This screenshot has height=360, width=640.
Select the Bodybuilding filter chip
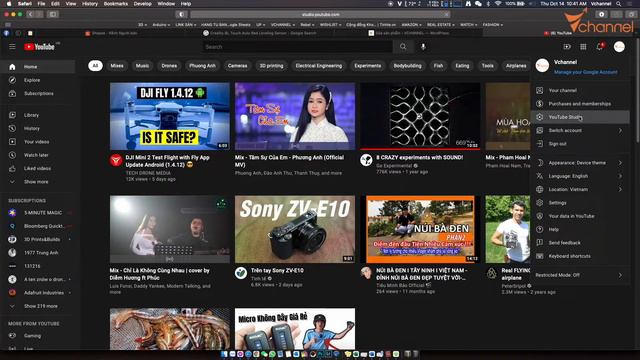point(407,66)
